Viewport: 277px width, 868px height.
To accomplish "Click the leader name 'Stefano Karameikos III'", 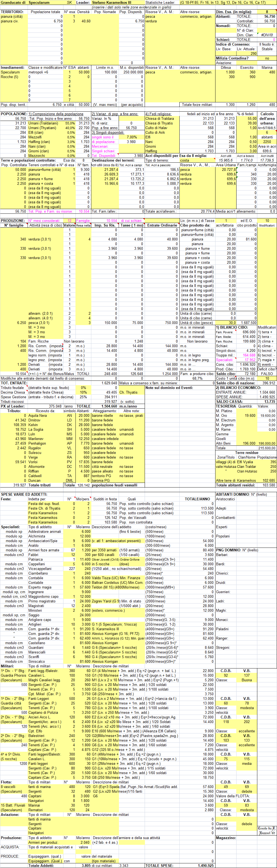I will coord(112,2).
